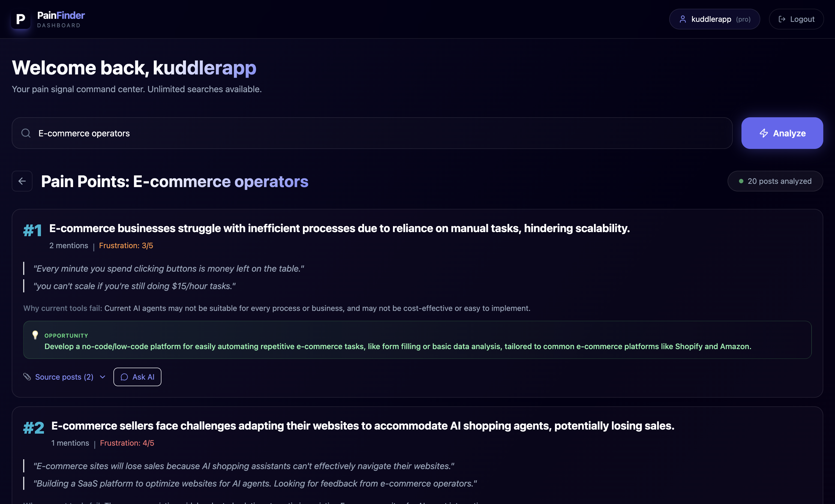The width and height of the screenshot is (835, 504).
Task: Expand the Source posts (2) chevron
Action: (x=103, y=377)
